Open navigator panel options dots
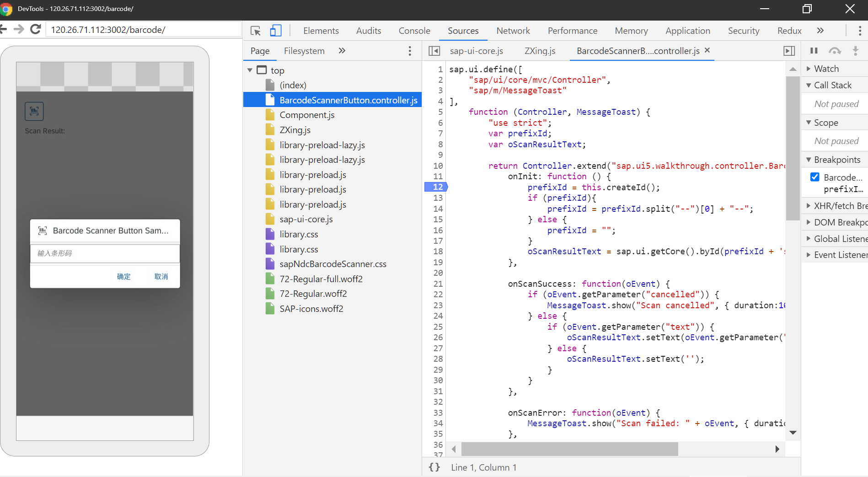 click(410, 51)
